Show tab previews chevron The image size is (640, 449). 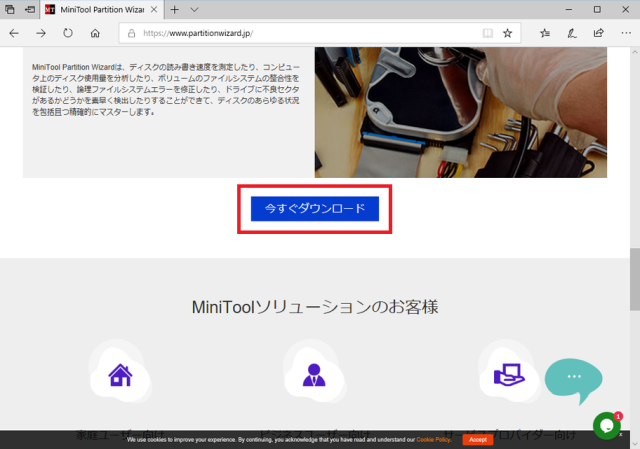point(194,9)
